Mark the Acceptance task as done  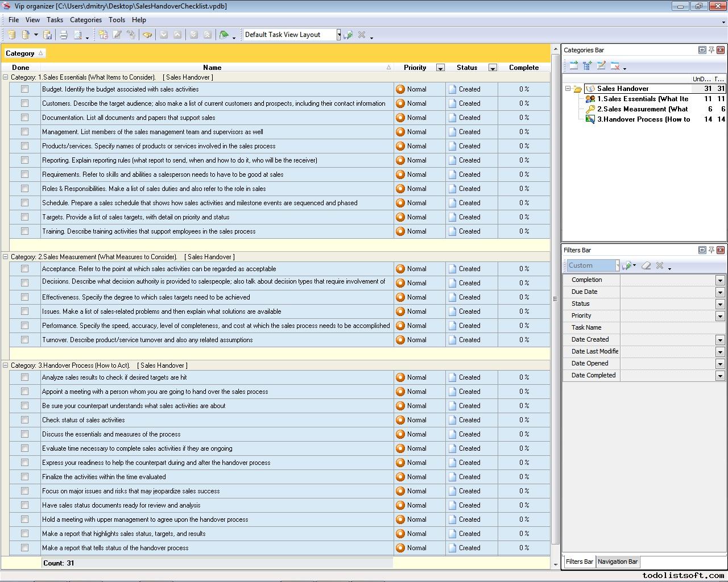click(24, 269)
